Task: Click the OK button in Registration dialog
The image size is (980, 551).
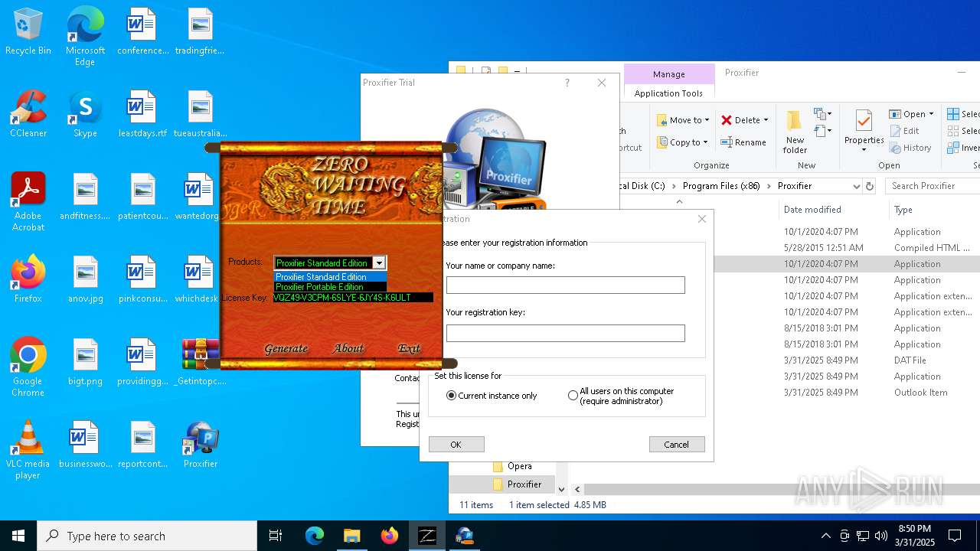Action: (x=456, y=445)
